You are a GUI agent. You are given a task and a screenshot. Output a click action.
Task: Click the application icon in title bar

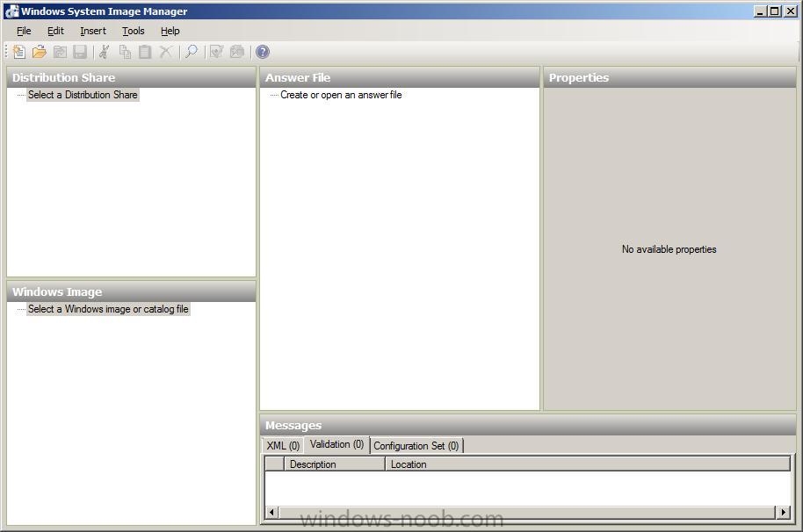tap(11, 11)
